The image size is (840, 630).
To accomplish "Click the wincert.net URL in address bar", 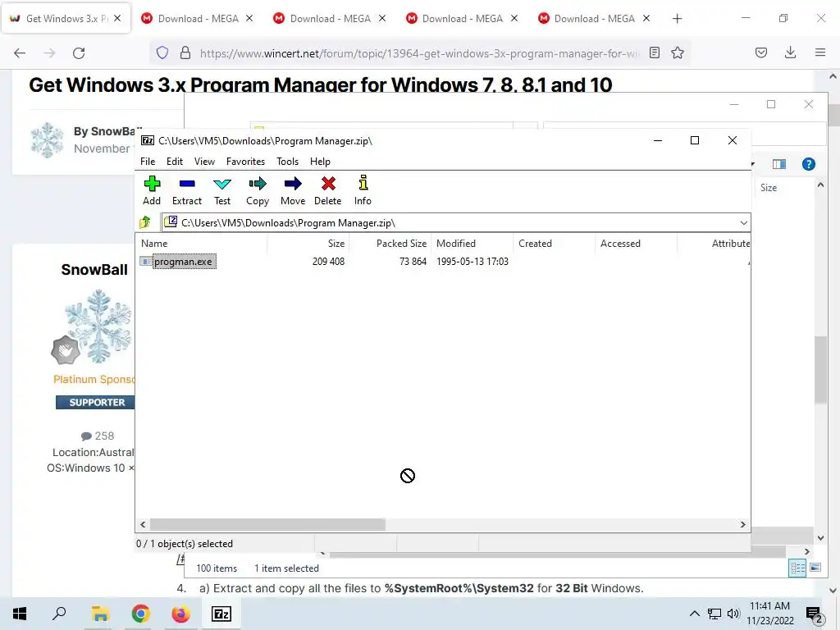I will click(x=419, y=53).
